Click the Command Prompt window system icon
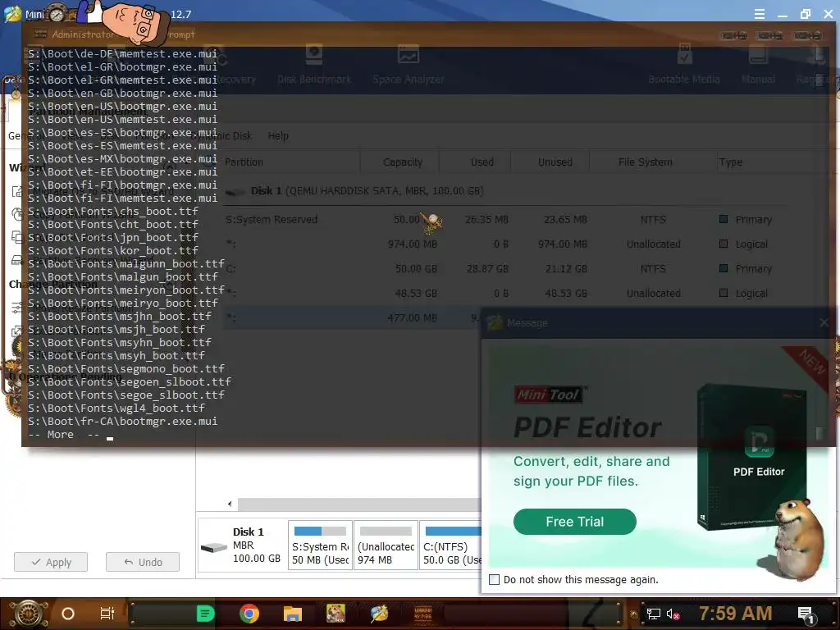 click(x=41, y=34)
